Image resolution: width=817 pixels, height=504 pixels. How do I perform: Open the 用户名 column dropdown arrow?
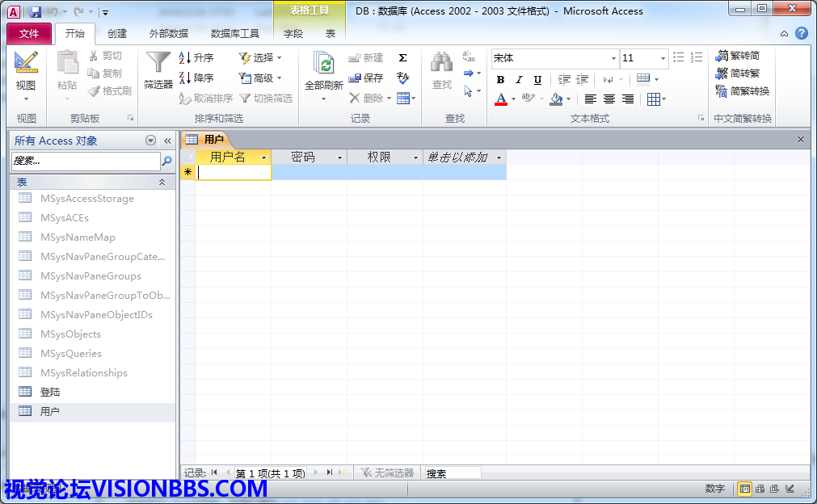click(263, 157)
